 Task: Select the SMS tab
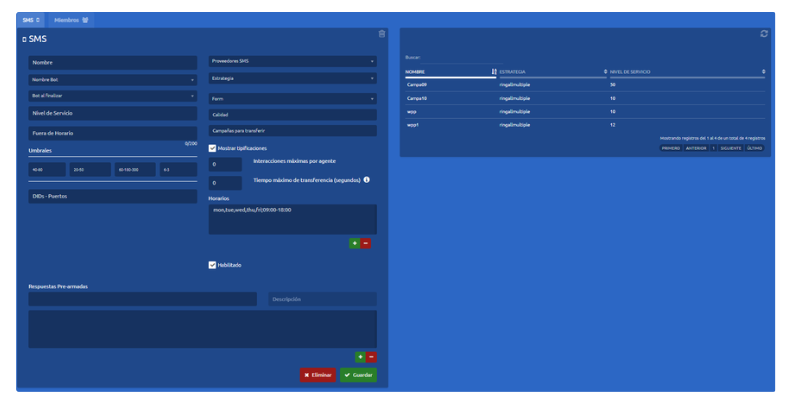coord(30,19)
